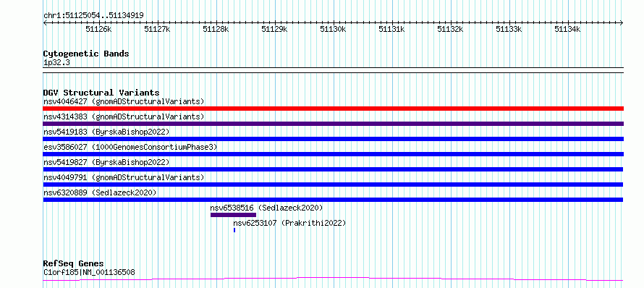This screenshot has height=288, width=644.
Task: Click the purple nsv4314383 variant bar
Action: 333,124
